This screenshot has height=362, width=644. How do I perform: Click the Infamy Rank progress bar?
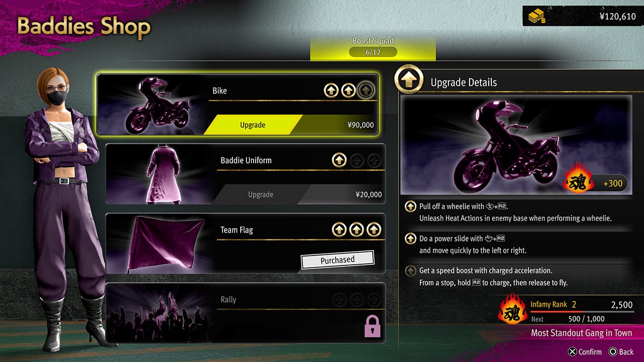coord(582,312)
